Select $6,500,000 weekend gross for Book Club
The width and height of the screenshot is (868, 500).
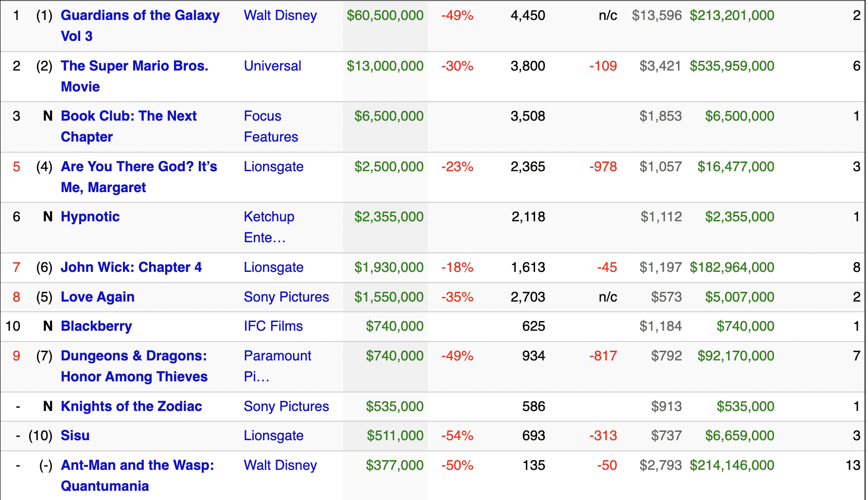389,116
